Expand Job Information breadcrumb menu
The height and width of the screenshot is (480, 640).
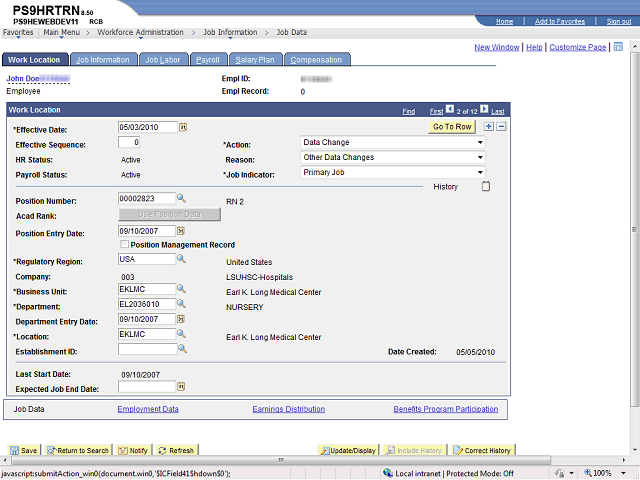(x=230, y=33)
